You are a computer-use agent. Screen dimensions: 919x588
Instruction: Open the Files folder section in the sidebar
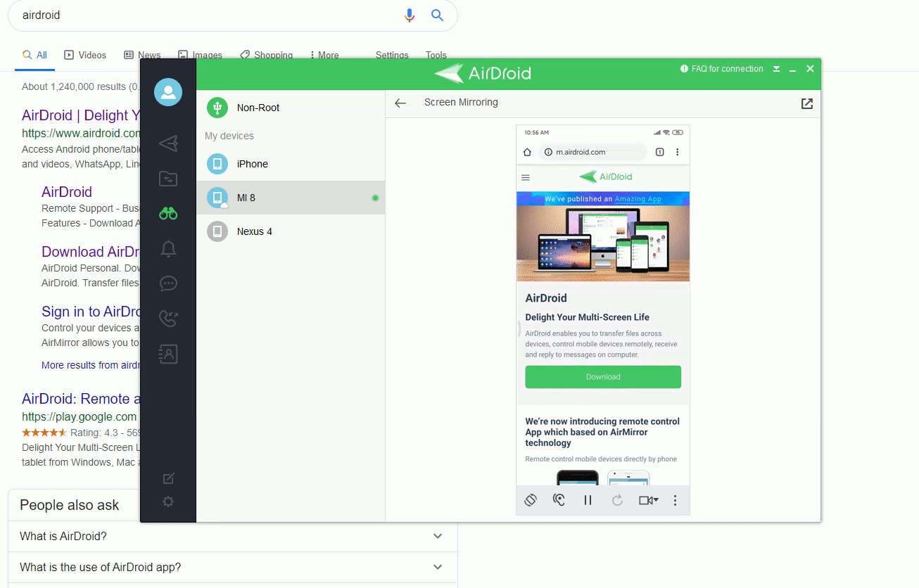point(168,179)
